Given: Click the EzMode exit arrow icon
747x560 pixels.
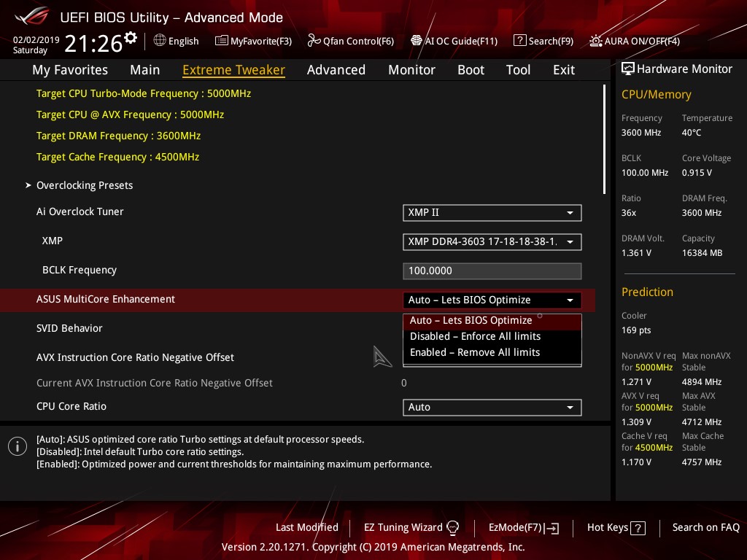Looking at the screenshot, I should pyautogui.click(x=552, y=528).
